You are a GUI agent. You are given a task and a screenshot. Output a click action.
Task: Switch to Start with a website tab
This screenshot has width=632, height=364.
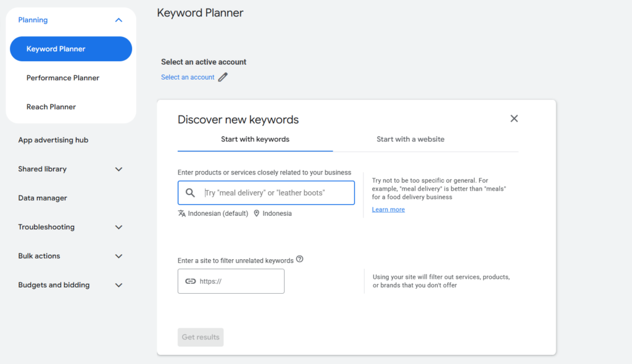tap(410, 139)
